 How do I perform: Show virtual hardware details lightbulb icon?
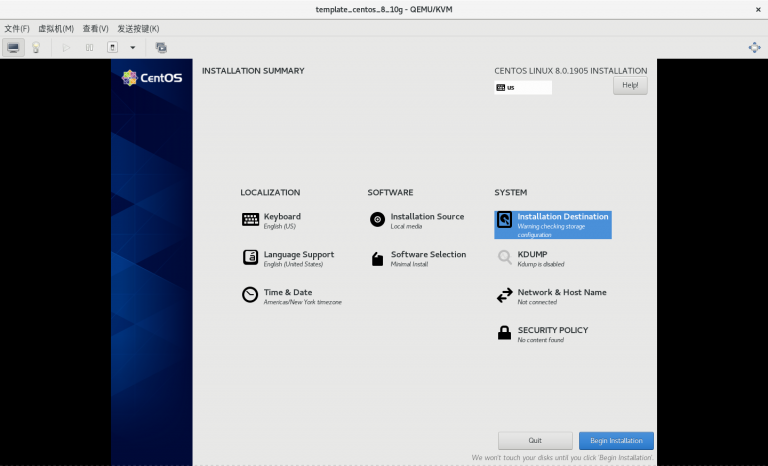coord(36,48)
